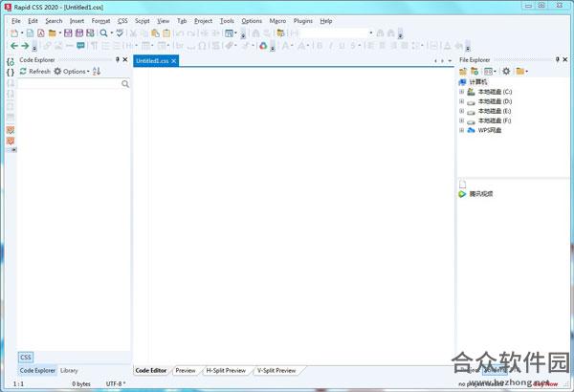The image size is (574, 392).
Task: Click the 0 bytes status bar entry
Action: click(81, 384)
